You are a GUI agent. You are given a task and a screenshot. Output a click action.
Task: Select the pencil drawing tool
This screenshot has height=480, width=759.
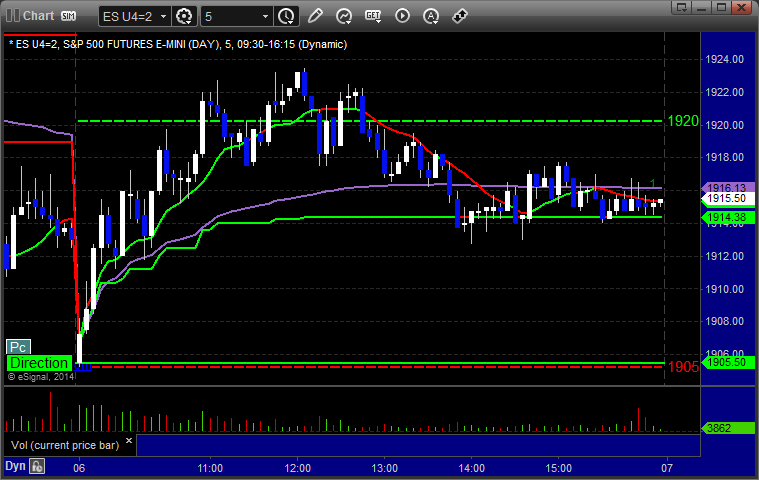point(315,16)
